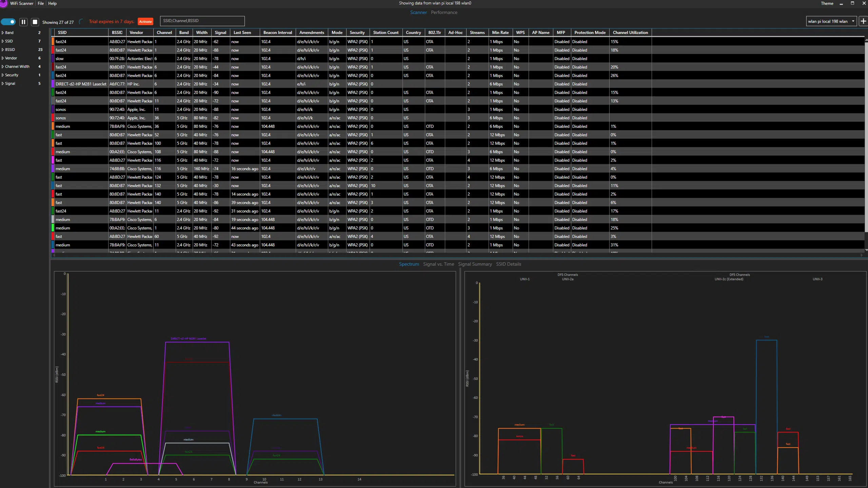The height and width of the screenshot is (488, 868).
Task: Open the Theme menu
Action: (827, 3)
